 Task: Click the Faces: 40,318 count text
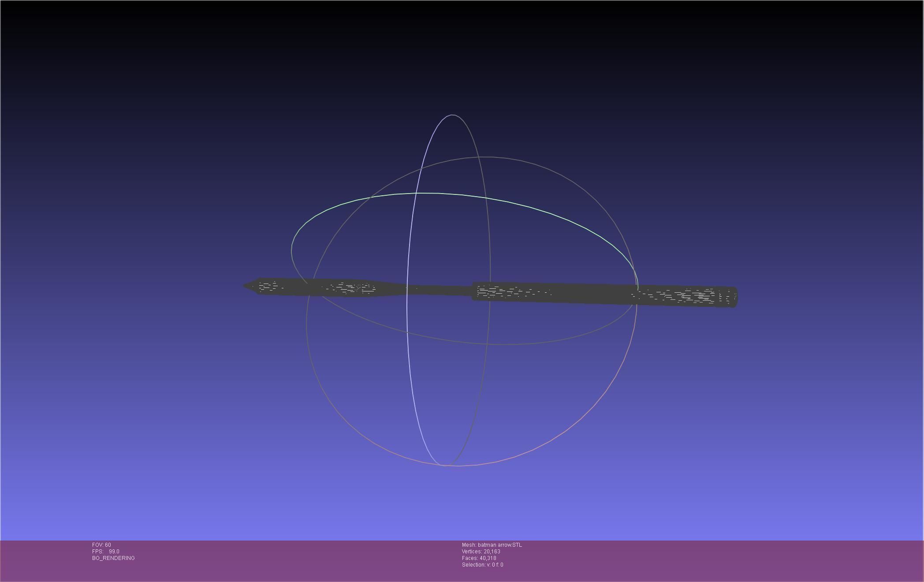point(479,558)
